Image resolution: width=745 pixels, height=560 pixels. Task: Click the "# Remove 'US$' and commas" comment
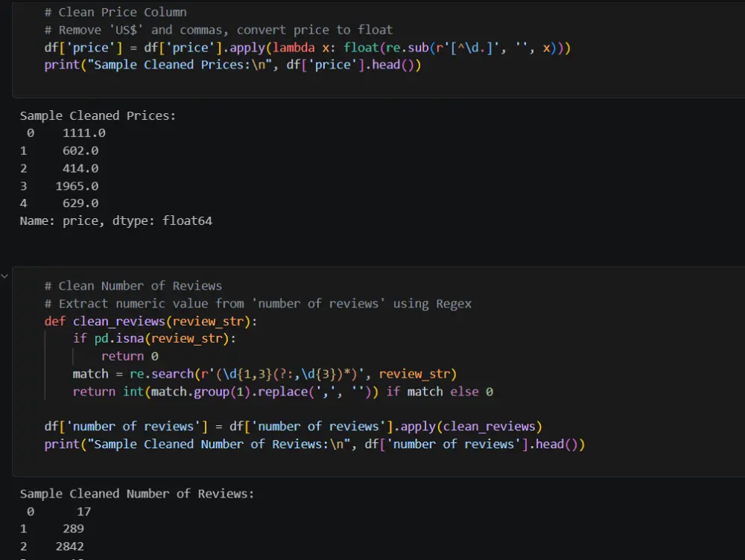click(218, 30)
